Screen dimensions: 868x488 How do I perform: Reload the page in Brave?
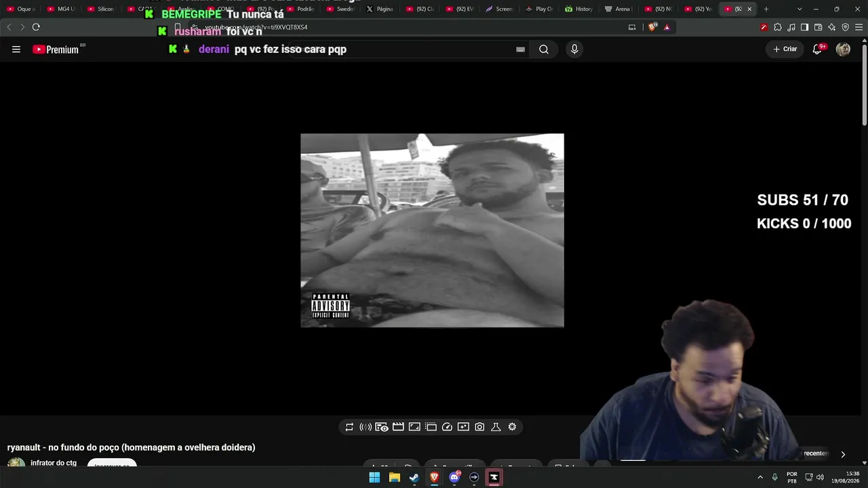click(36, 27)
